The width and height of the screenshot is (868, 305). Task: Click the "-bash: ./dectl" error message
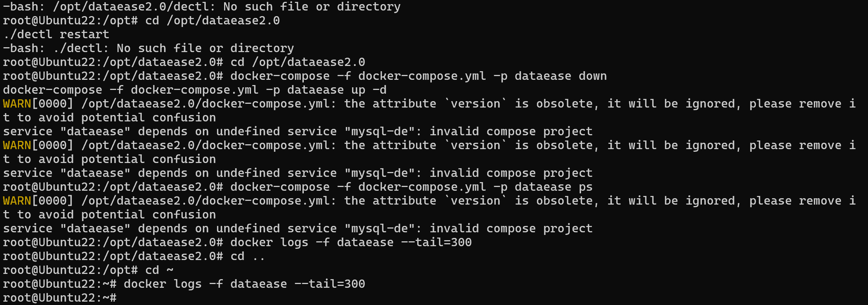coord(149,48)
